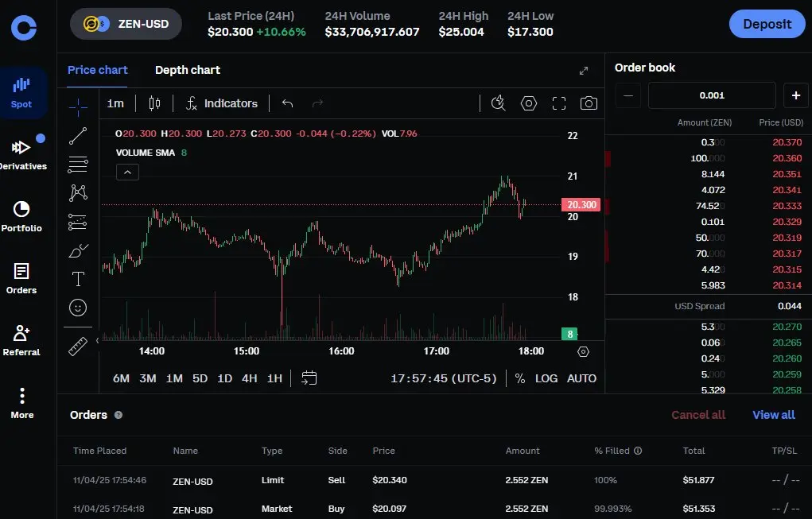Screen dimensions: 812x519
Task: Open chart settings hexagon icon
Action: pyautogui.click(x=528, y=103)
